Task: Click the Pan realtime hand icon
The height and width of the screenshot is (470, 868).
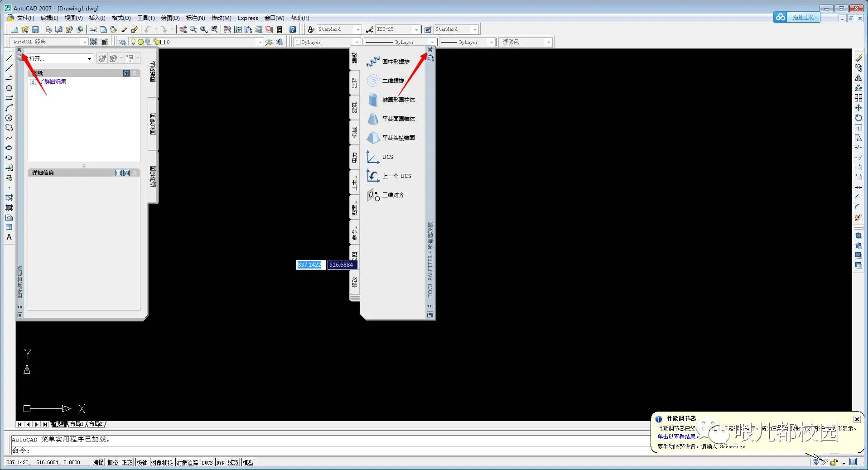Action: coord(183,29)
